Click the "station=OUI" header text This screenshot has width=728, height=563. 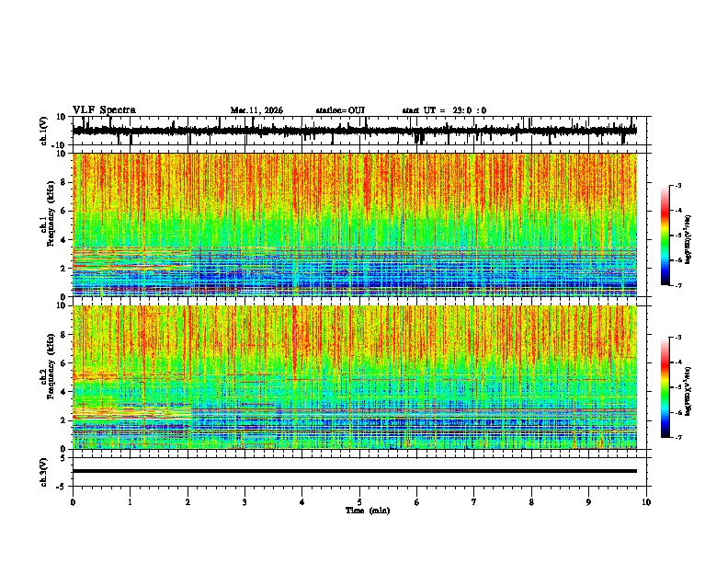click(340, 110)
